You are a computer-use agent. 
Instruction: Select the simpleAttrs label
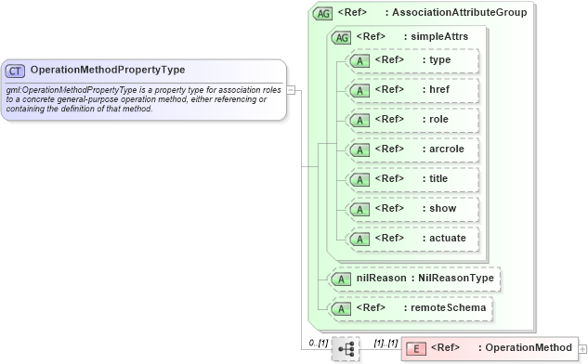(x=439, y=36)
